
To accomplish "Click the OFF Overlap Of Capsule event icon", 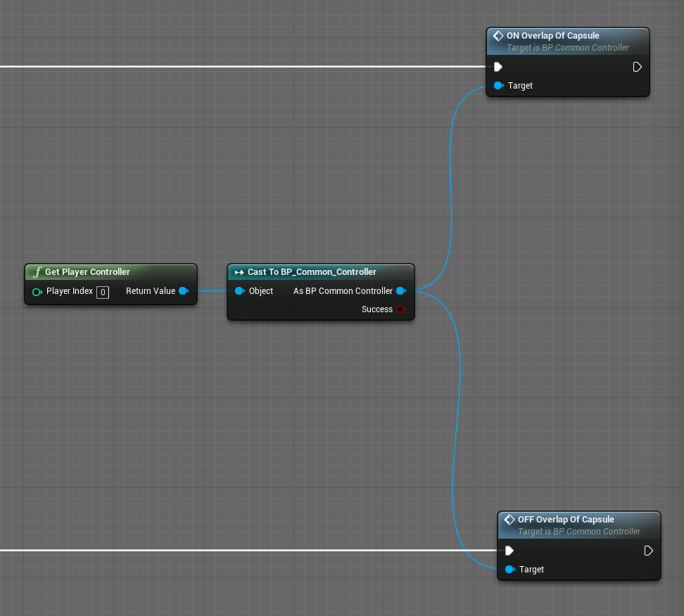I will click(509, 520).
